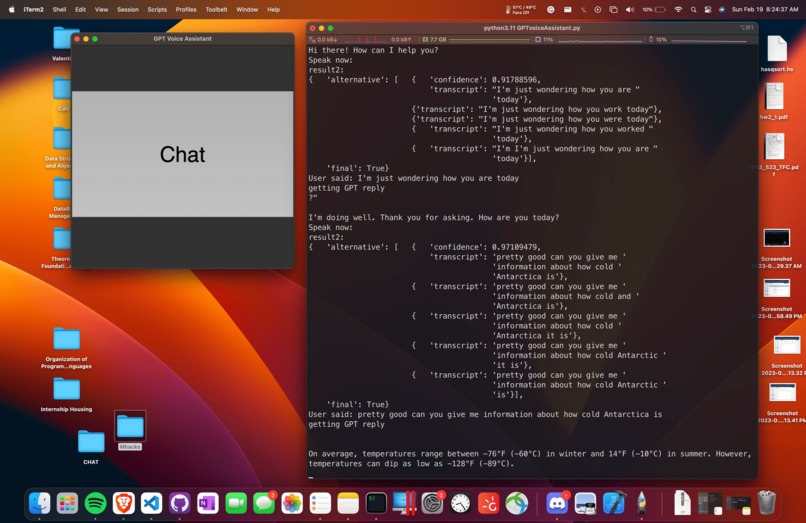Open the Shell menu in menu bar
806x523 pixels.
[x=59, y=9]
